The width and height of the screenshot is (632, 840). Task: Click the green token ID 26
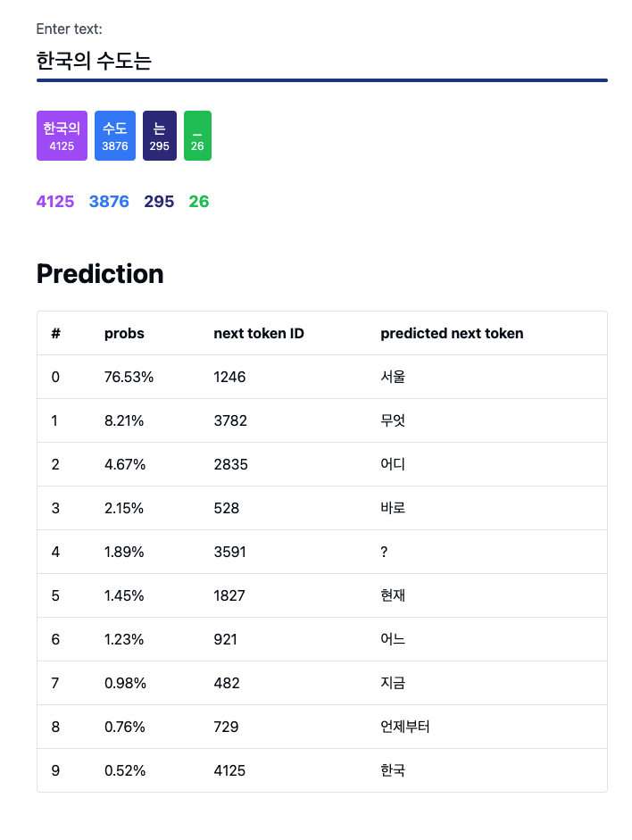[199, 202]
